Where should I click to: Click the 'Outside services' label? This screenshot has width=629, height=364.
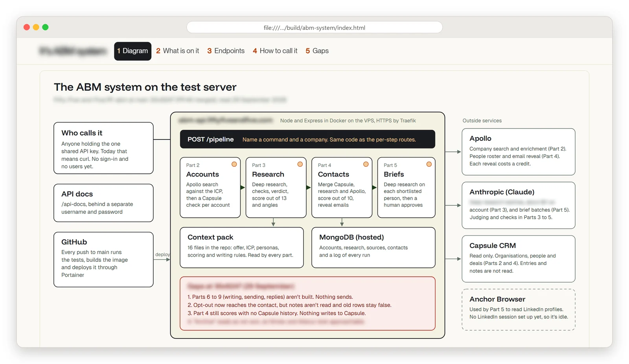(x=482, y=121)
